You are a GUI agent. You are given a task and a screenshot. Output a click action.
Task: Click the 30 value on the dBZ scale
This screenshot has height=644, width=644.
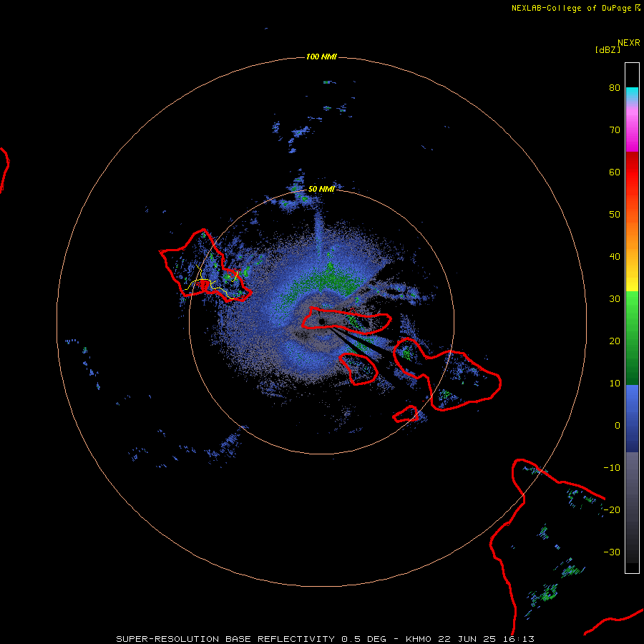click(615, 299)
